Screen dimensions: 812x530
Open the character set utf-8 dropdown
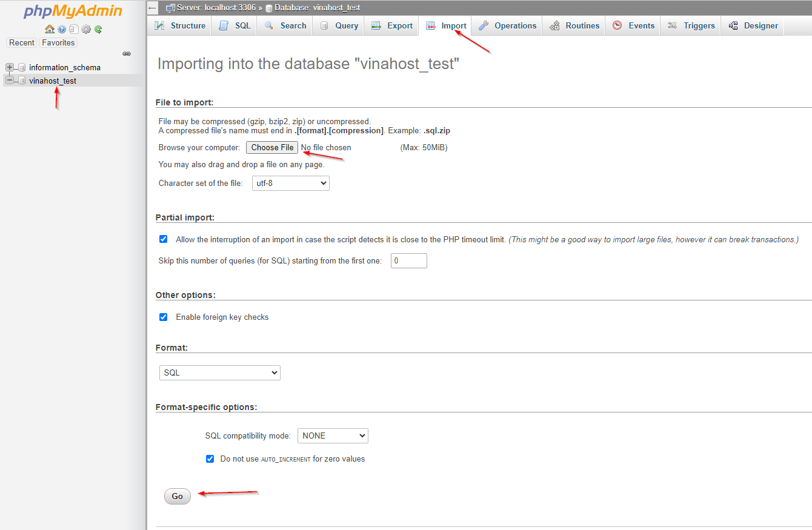pyautogui.click(x=290, y=183)
